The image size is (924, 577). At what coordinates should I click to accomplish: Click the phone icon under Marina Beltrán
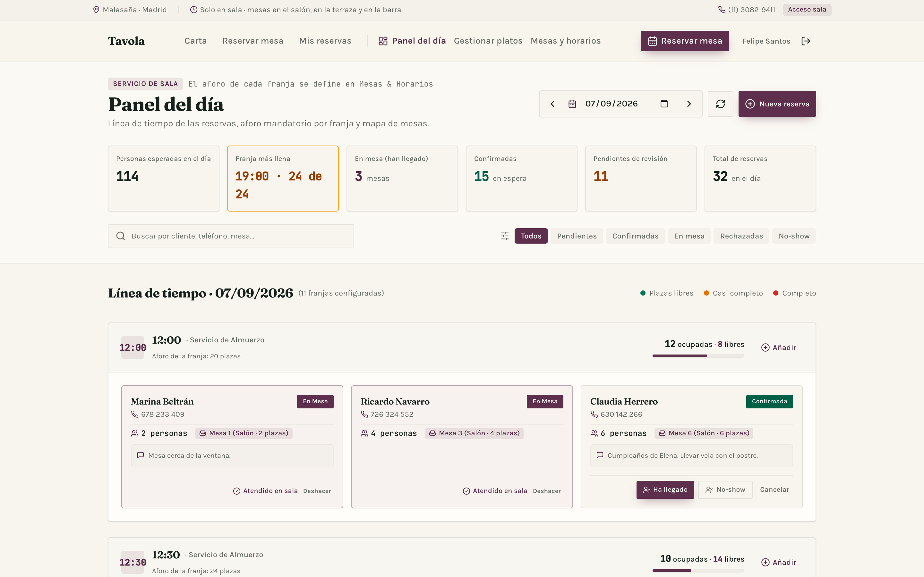point(135,414)
